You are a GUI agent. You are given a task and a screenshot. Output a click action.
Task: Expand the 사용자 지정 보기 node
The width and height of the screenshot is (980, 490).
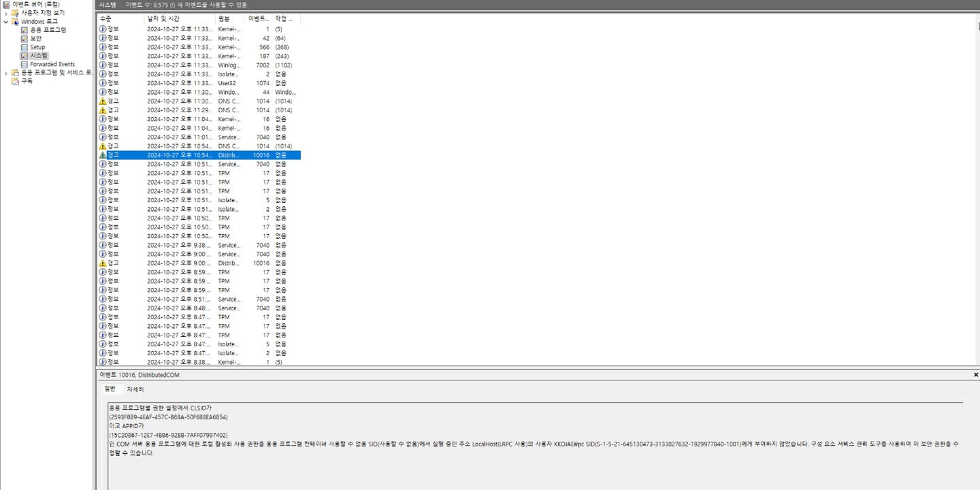[x=6, y=13]
